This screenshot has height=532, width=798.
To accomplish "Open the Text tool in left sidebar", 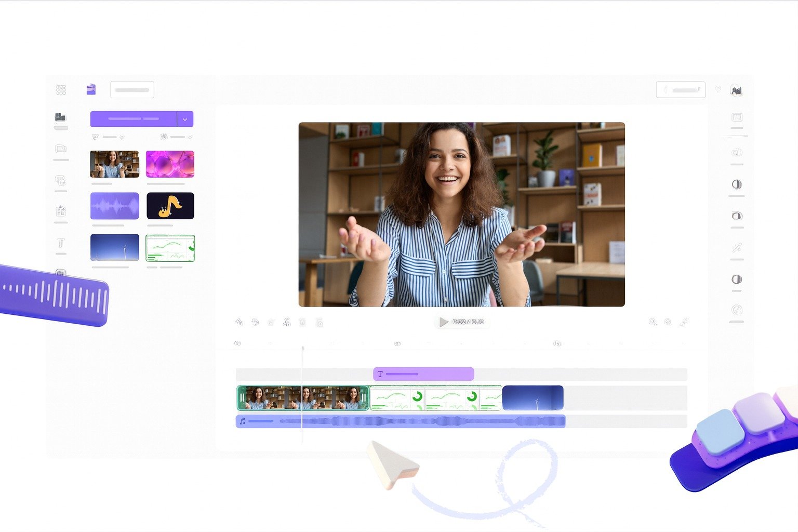I will coord(61,243).
